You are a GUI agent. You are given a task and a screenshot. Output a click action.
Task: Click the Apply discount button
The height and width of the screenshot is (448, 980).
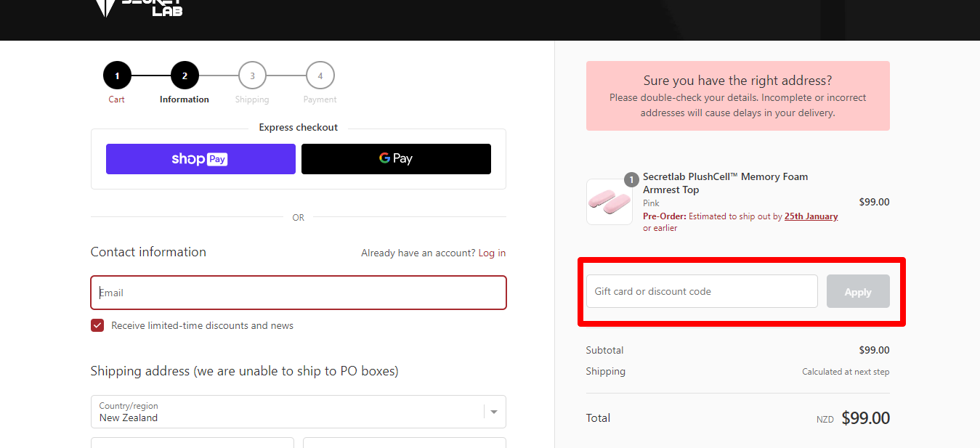858,291
